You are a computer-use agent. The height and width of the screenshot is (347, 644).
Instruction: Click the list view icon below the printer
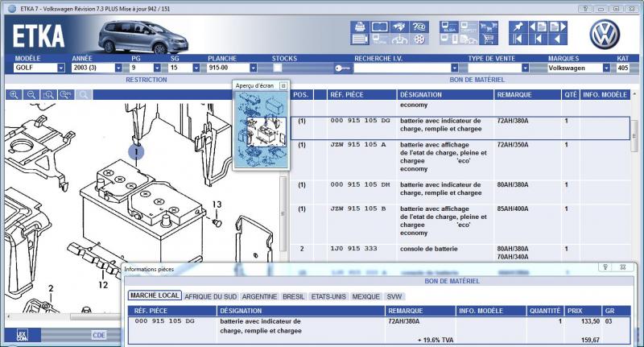[359, 39]
